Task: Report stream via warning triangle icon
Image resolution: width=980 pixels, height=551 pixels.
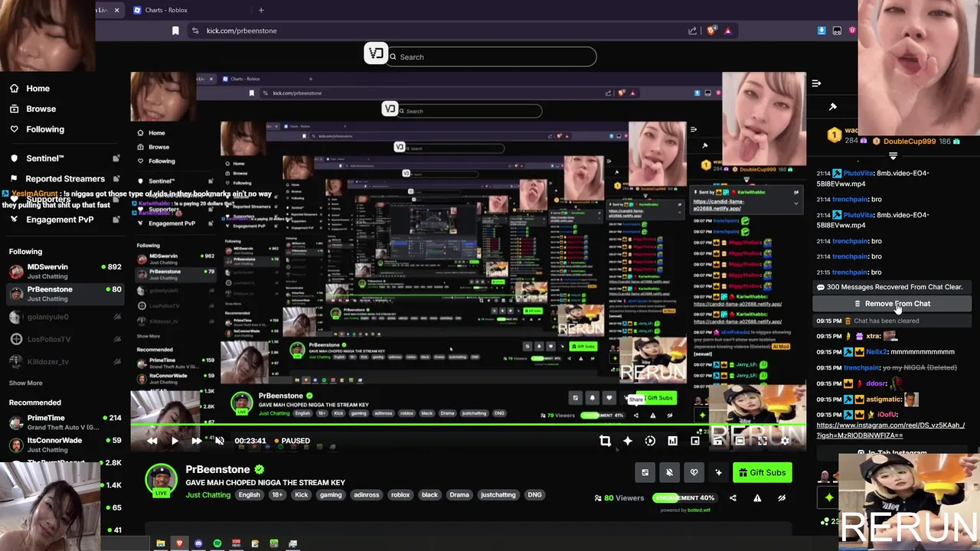Action: tap(757, 498)
